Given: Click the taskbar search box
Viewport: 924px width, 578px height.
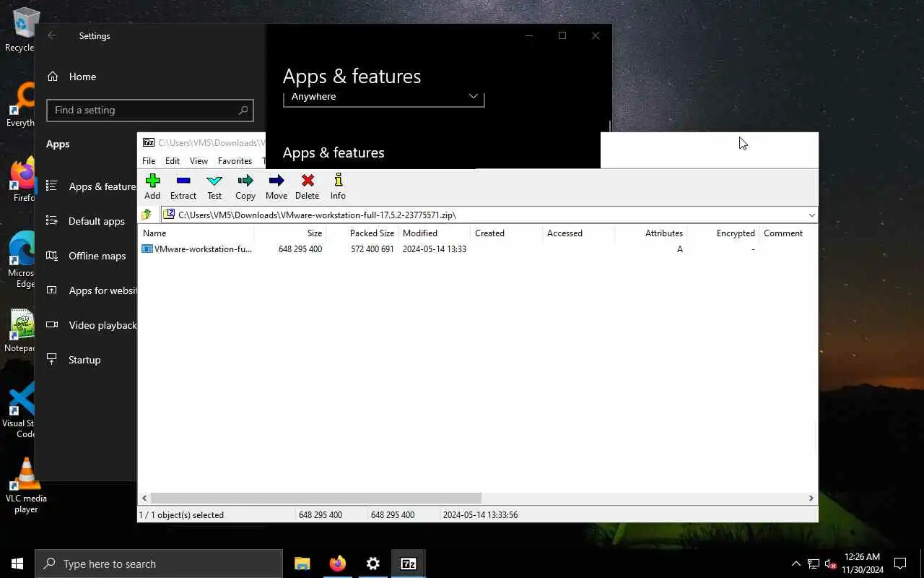Looking at the screenshot, I should click(x=159, y=564).
